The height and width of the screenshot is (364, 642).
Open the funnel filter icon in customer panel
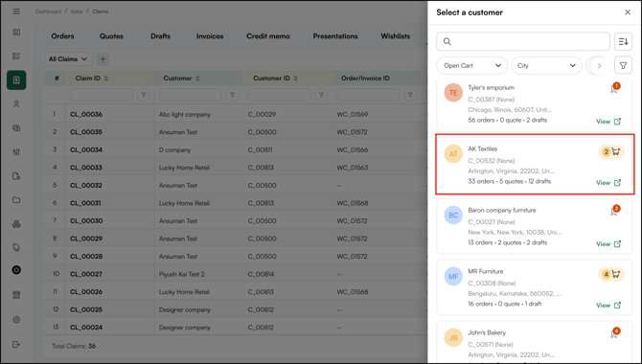[623, 65]
